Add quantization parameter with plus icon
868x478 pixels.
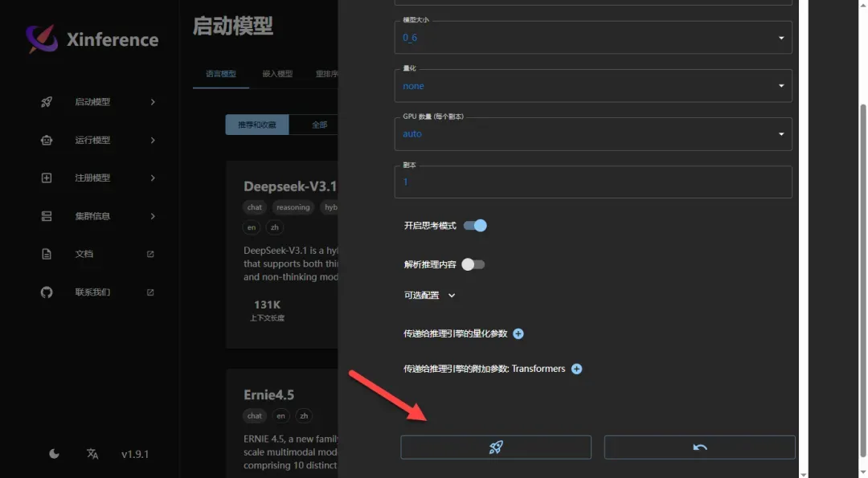click(518, 333)
